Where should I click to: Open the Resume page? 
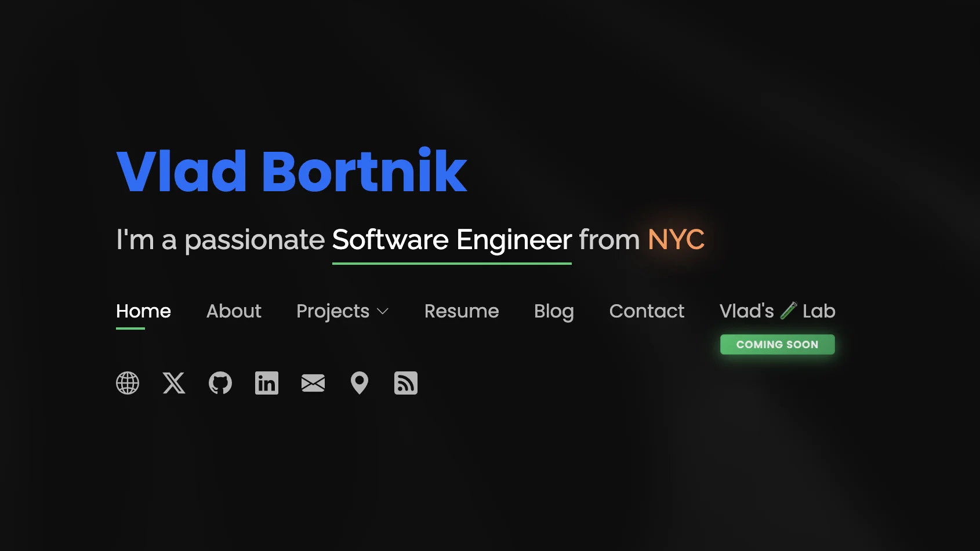point(461,311)
